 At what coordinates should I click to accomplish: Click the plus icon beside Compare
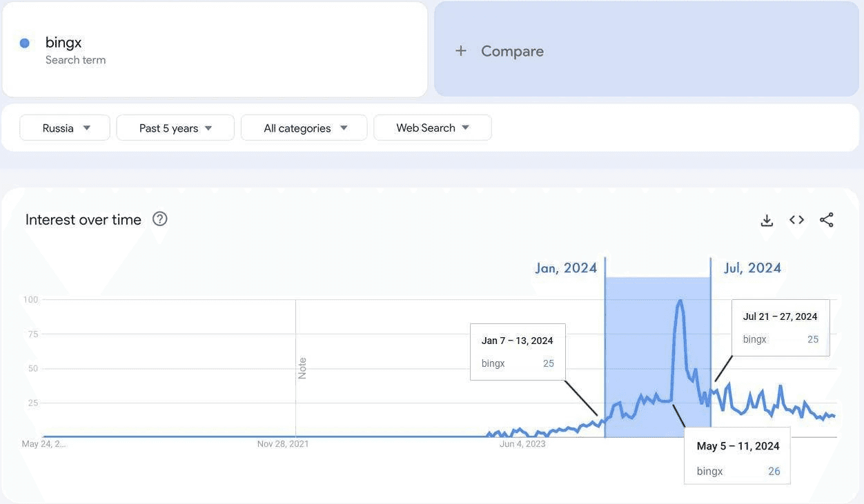pyautogui.click(x=461, y=51)
